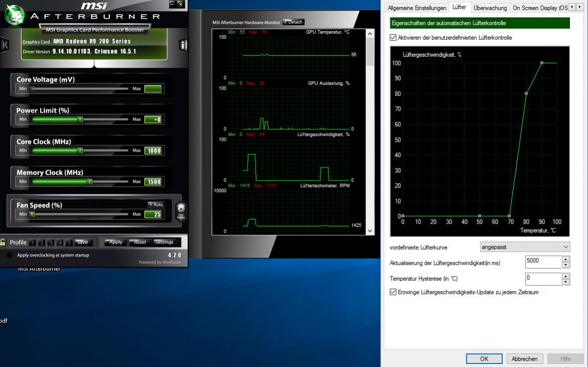The height and width of the screenshot is (367, 588).
Task: Select the fan curve point at 70°C
Action: pyautogui.click(x=509, y=216)
